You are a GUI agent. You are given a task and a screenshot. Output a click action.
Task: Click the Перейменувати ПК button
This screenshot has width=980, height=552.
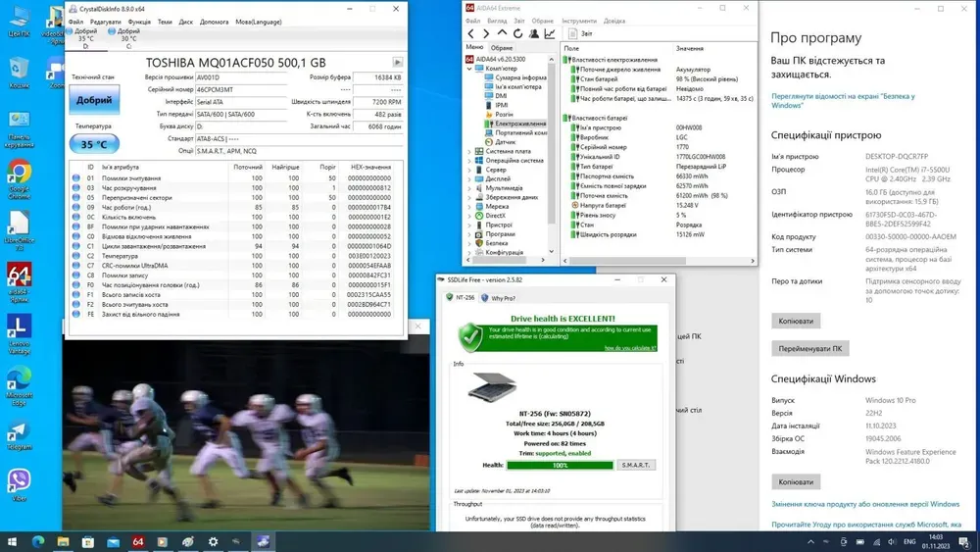pos(809,348)
